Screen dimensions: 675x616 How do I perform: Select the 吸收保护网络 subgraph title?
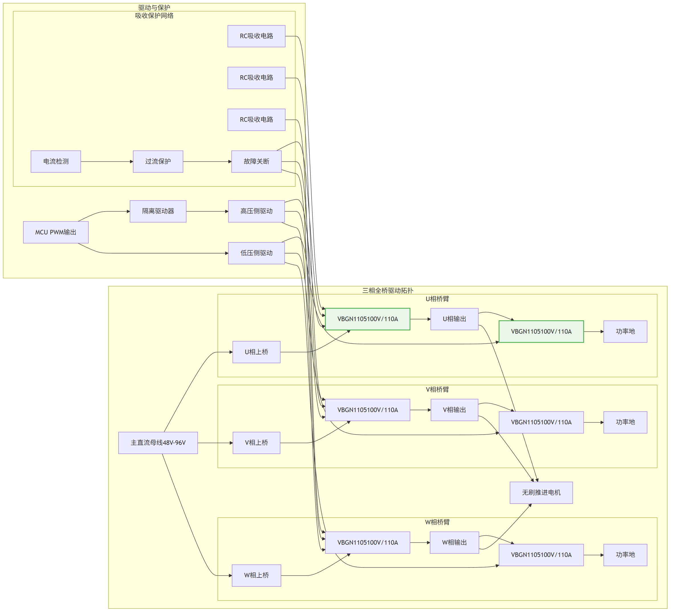154,16
